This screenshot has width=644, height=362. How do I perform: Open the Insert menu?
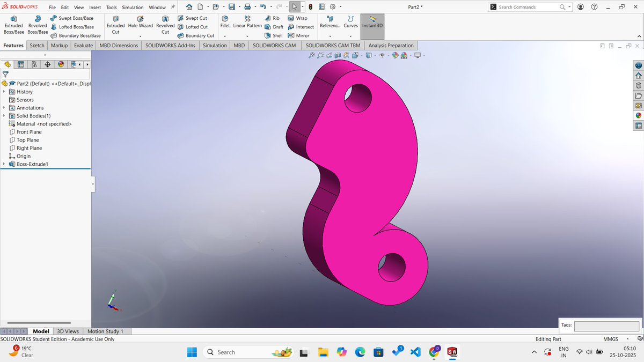coord(95,8)
